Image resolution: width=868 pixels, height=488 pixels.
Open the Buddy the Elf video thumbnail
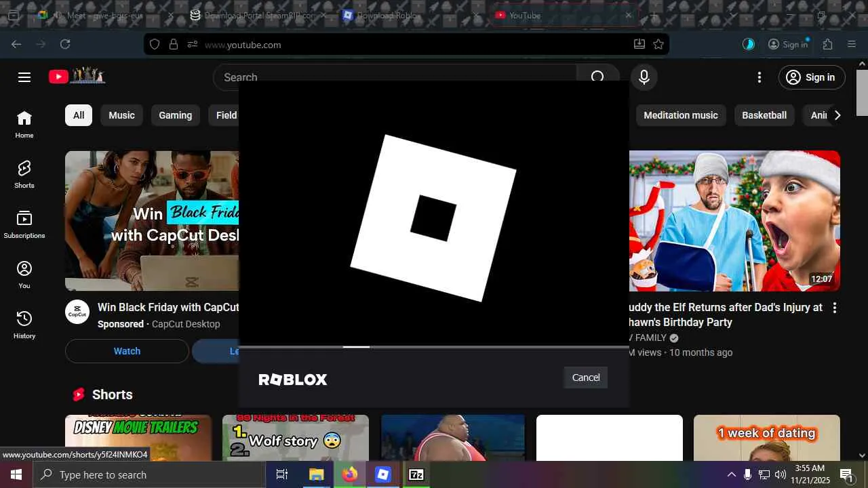[x=734, y=221]
